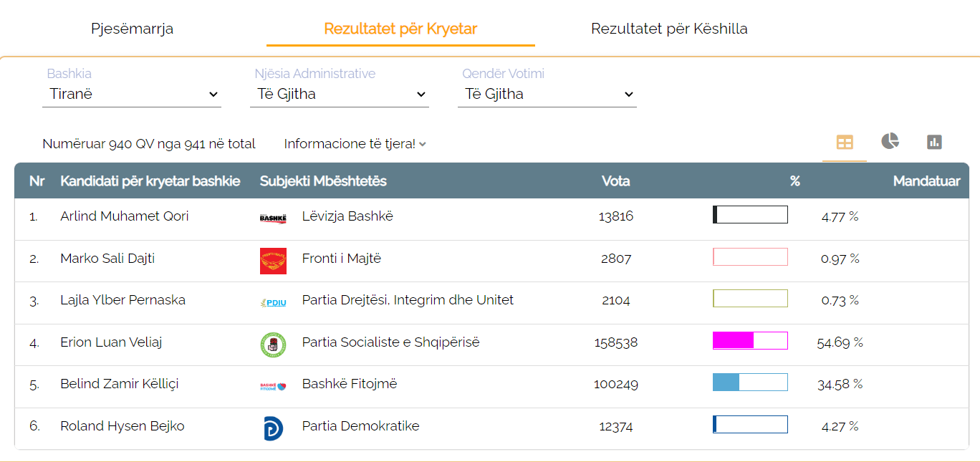The height and width of the screenshot is (462, 980).
Task: Click the PDIU party logo
Action: coord(273,302)
